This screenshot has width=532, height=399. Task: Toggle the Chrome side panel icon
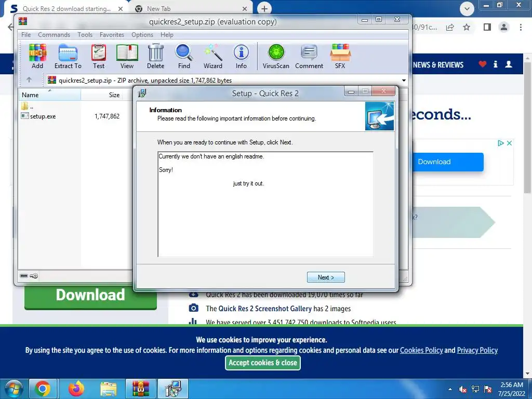click(x=487, y=27)
